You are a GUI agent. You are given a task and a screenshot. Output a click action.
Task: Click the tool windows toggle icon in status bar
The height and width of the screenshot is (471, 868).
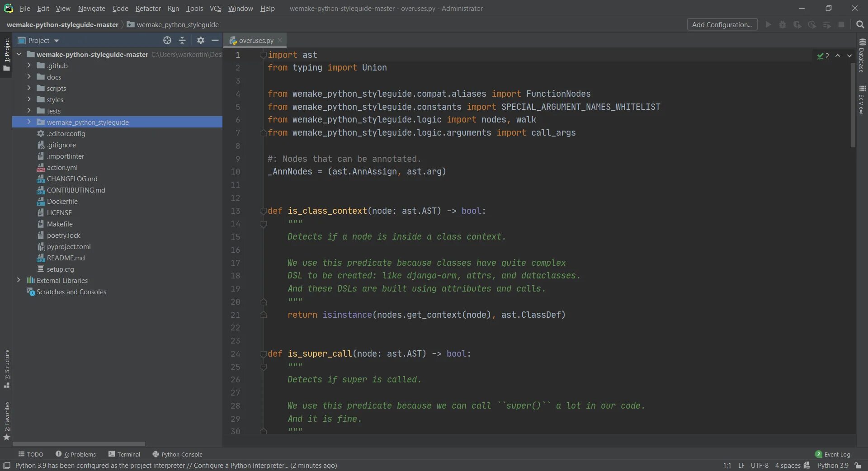pos(6,465)
